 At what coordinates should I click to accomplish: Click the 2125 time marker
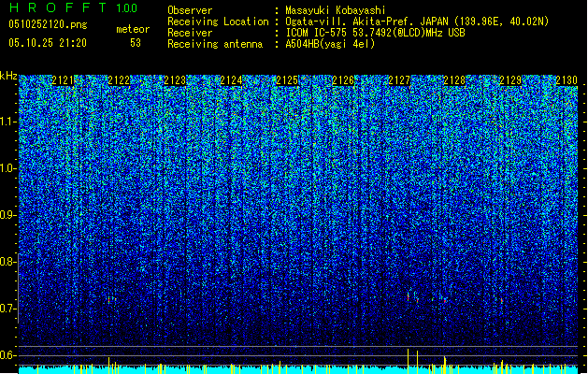[x=287, y=80]
